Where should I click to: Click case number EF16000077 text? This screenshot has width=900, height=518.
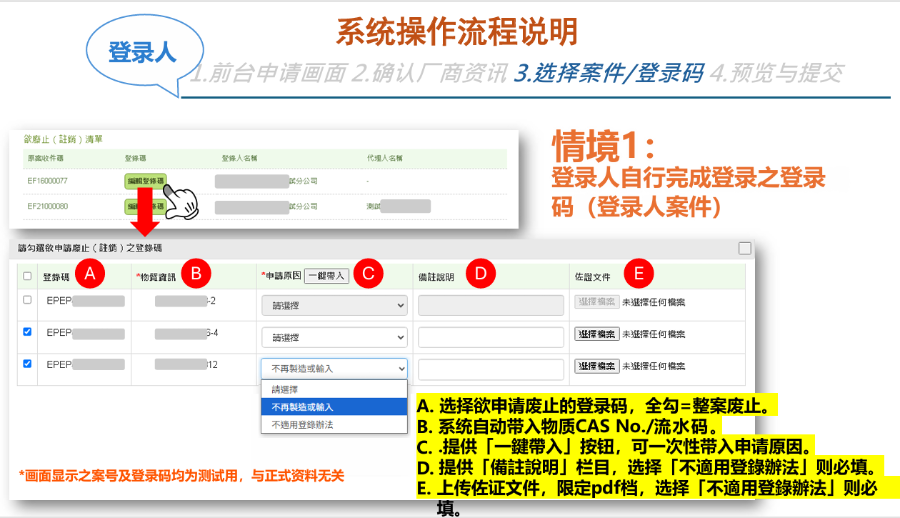click(x=48, y=181)
